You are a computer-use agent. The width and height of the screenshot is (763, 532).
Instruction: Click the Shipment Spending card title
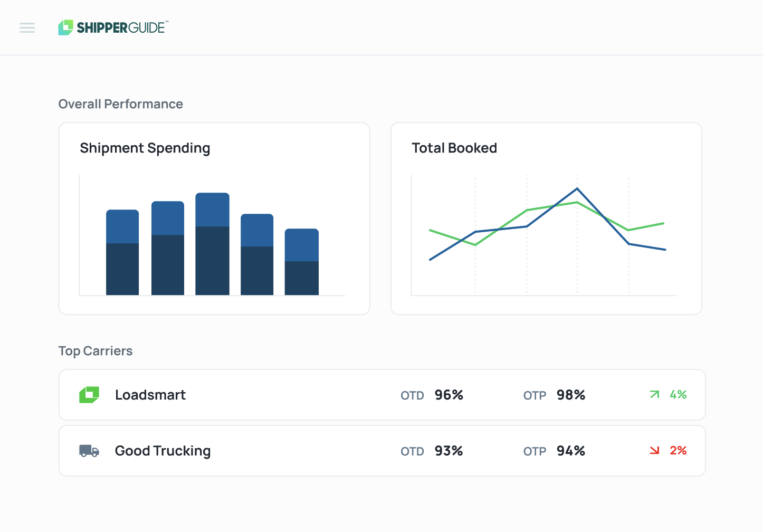[x=145, y=148]
